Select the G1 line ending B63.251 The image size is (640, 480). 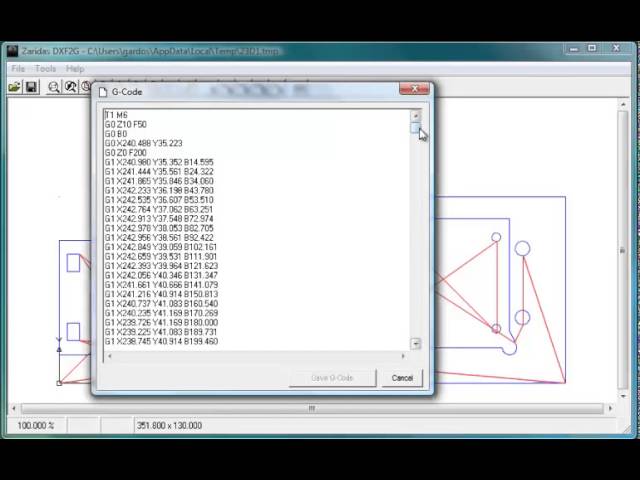[159, 209]
